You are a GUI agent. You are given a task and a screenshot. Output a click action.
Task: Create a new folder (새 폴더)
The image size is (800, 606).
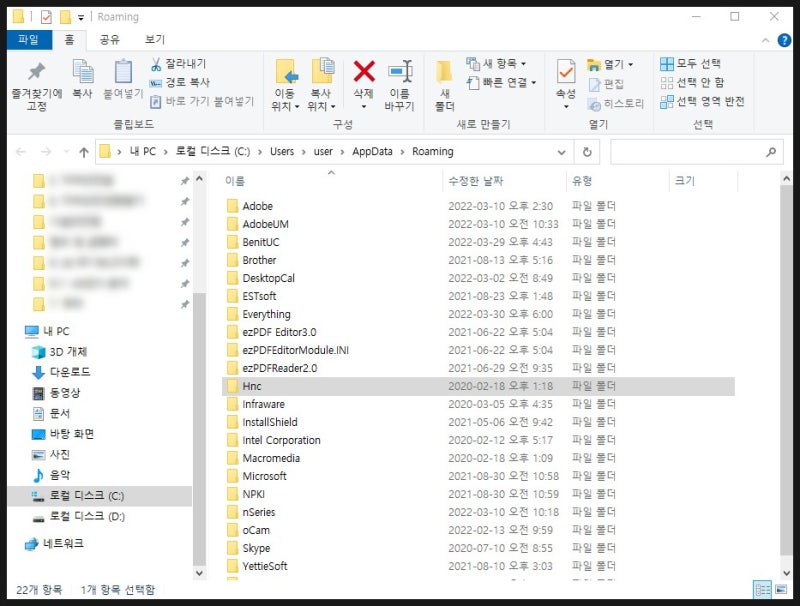point(443,85)
